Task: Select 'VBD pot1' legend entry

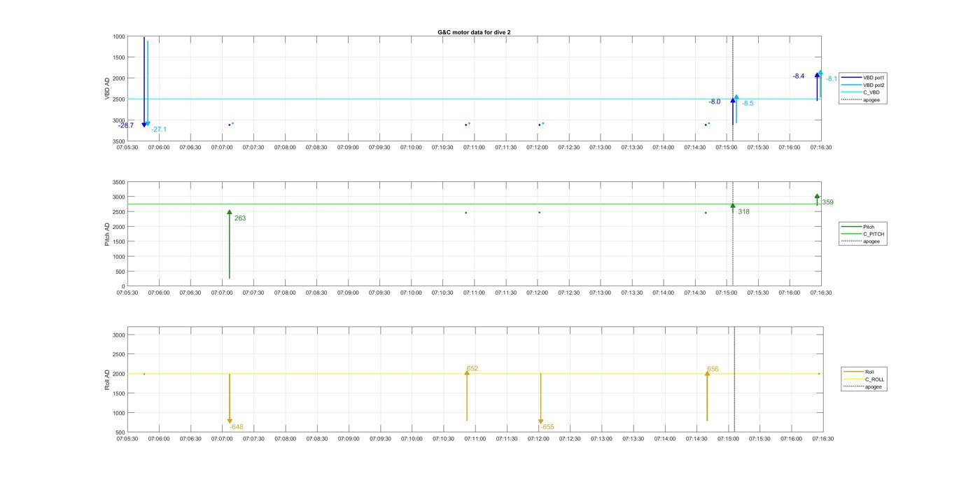Action: (x=864, y=78)
